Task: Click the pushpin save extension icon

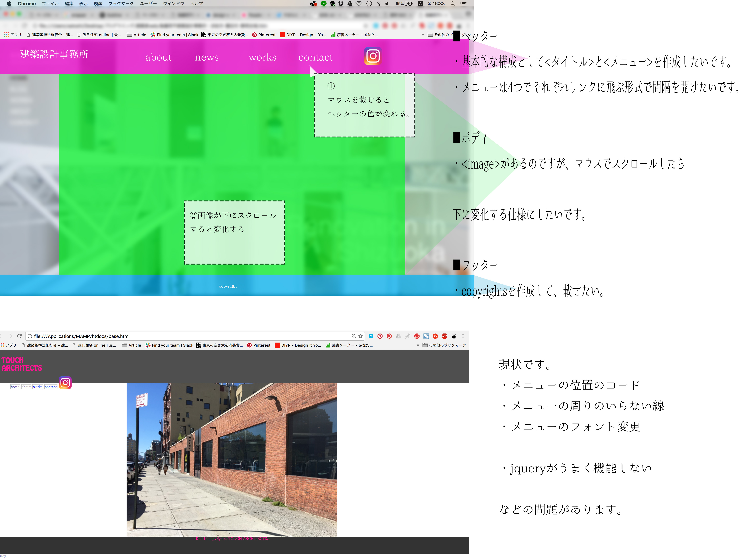Action: (407, 336)
